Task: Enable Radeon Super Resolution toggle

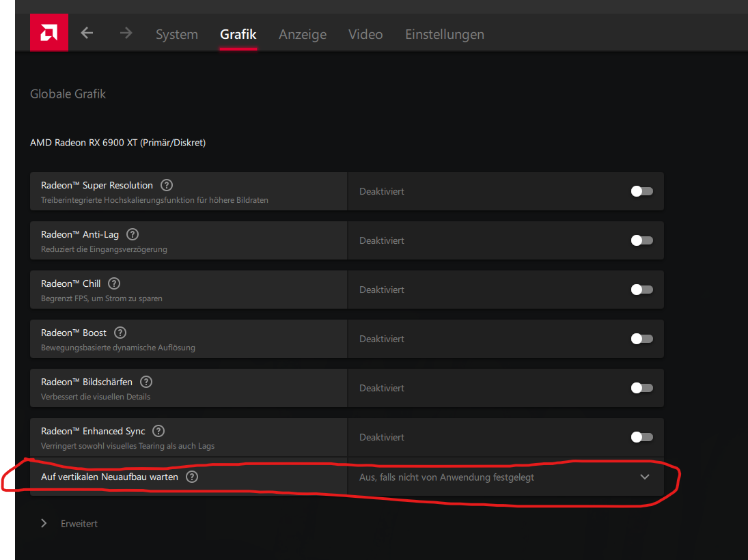Action: click(641, 191)
